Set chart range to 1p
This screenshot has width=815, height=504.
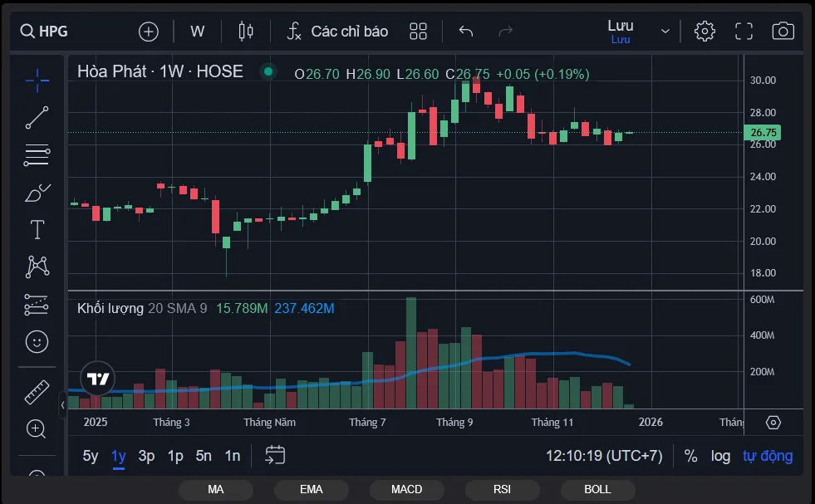click(175, 456)
